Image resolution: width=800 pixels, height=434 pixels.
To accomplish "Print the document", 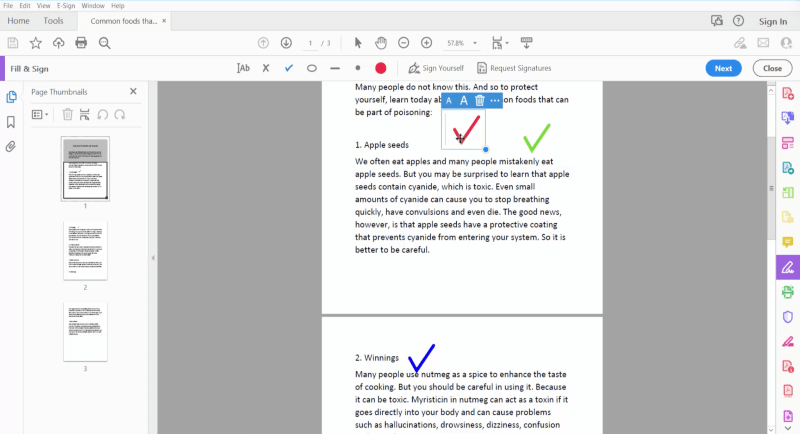I will tap(81, 43).
